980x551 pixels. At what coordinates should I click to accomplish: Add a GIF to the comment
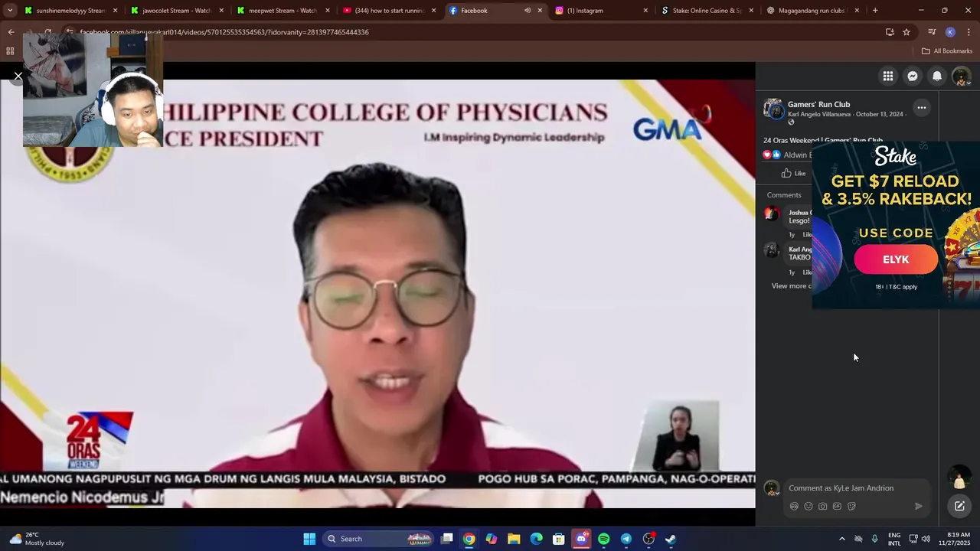pos(837,506)
